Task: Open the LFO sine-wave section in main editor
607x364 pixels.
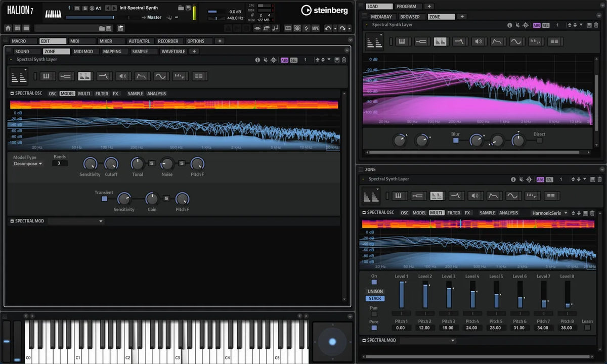Action: click(160, 76)
